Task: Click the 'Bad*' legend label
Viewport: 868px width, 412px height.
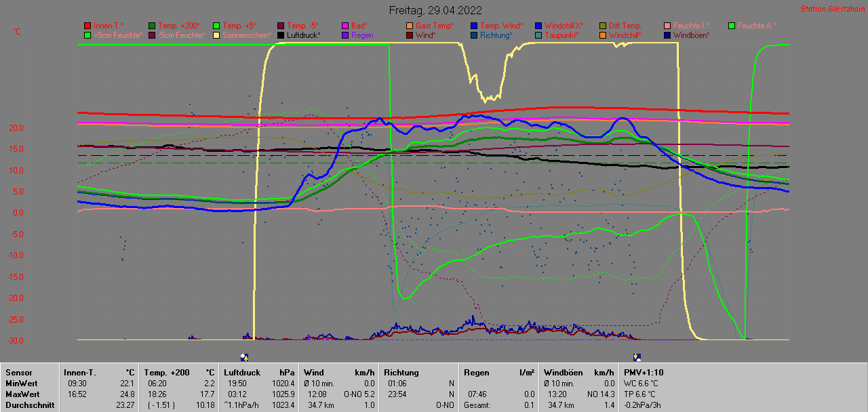Action: pos(359,26)
